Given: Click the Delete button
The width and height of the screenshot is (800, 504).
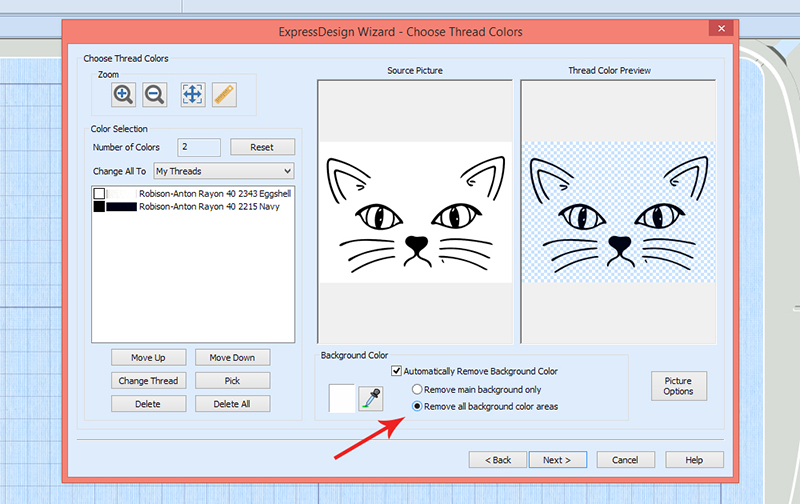Looking at the screenshot, I should pyautogui.click(x=148, y=404).
